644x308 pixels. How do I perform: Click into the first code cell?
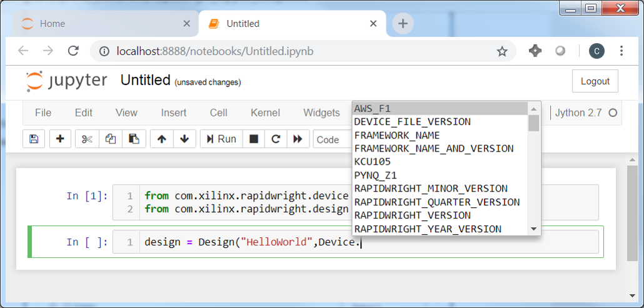point(356,202)
